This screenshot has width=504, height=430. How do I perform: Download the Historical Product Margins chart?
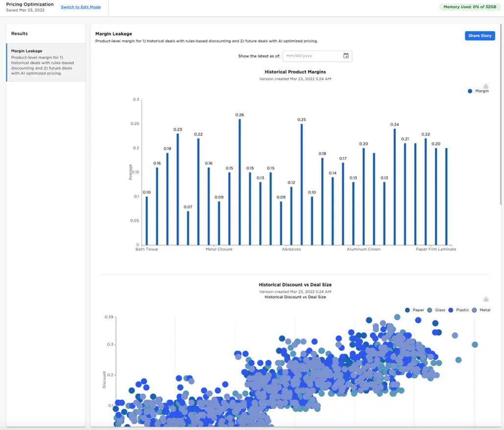[486, 86]
